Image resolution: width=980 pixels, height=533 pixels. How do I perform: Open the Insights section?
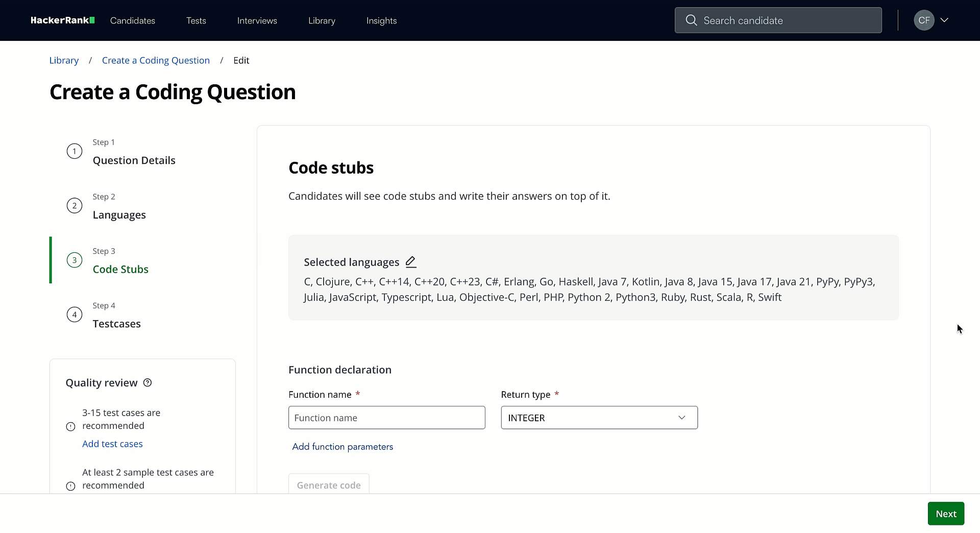point(381,20)
